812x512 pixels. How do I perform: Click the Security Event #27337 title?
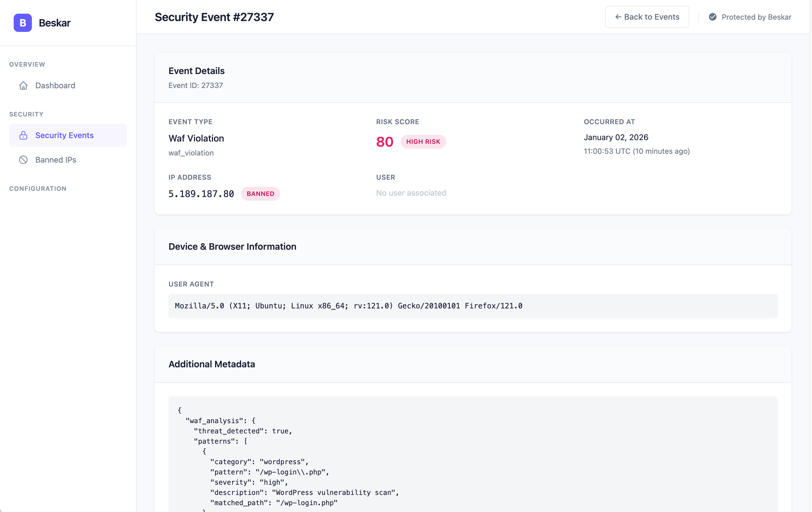click(214, 17)
